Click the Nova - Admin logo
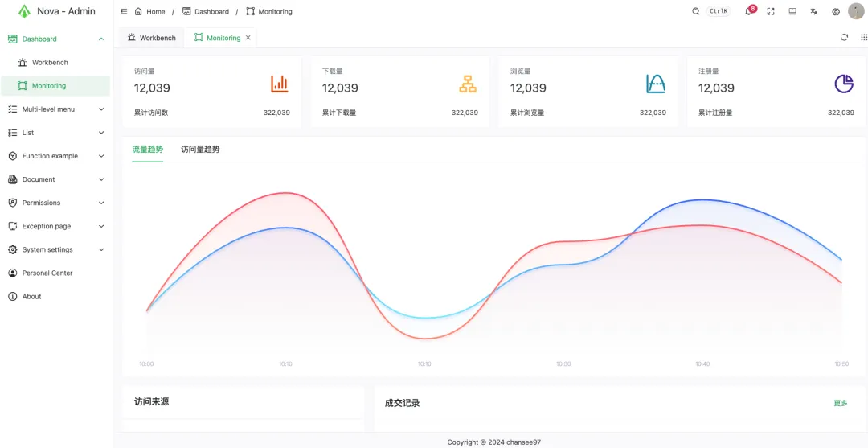The image size is (868, 448). click(x=56, y=11)
